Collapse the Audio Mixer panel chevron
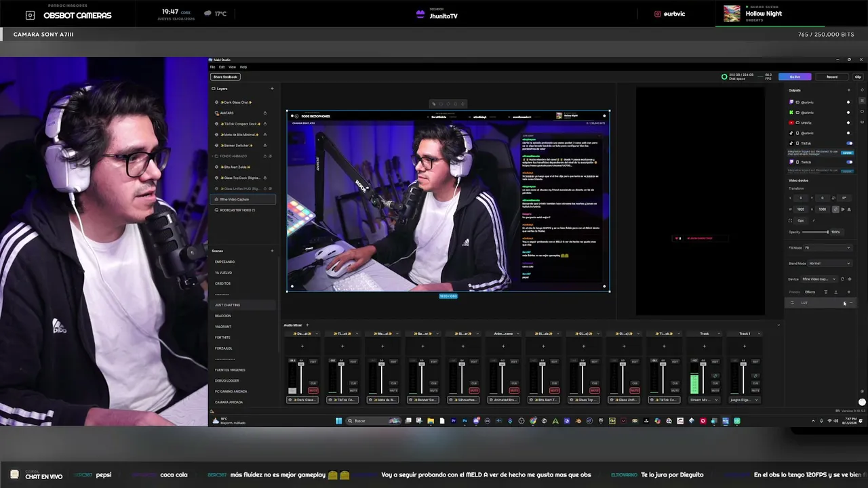868x488 pixels. pyautogui.click(x=778, y=325)
